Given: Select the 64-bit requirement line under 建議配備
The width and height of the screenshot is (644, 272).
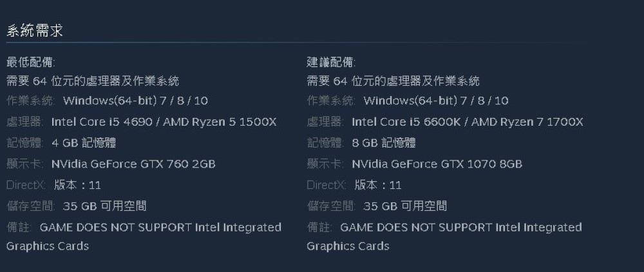Looking at the screenshot, I should (x=392, y=81).
